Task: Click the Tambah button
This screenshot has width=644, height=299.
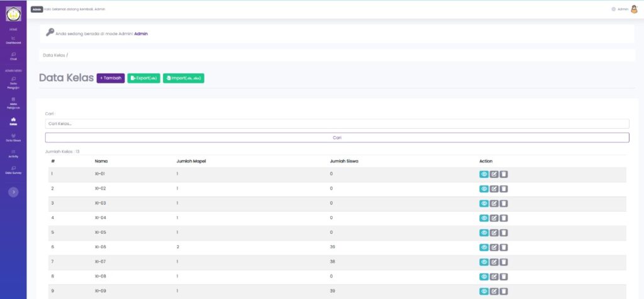Action: pos(111,78)
